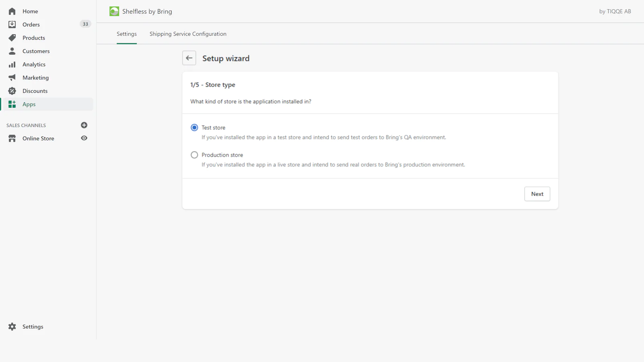Click the Marketing megaphone icon
Viewport: 644px width, 362px height.
click(12, 78)
